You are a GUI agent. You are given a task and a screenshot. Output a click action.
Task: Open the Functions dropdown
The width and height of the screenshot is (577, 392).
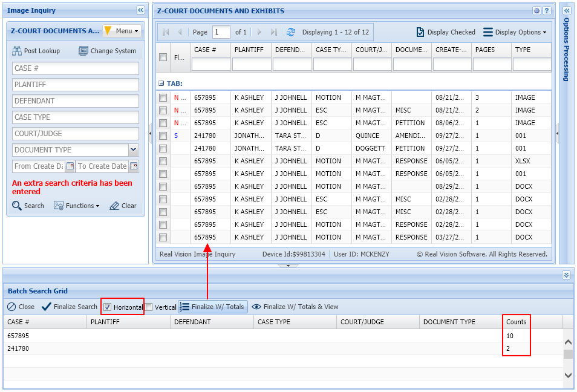(x=77, y=206)
